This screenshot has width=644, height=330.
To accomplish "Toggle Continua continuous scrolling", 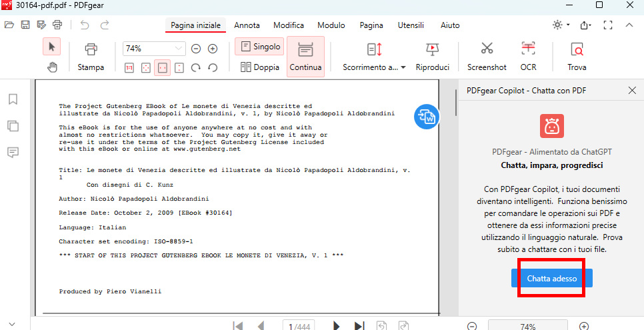I will point(305,57).
